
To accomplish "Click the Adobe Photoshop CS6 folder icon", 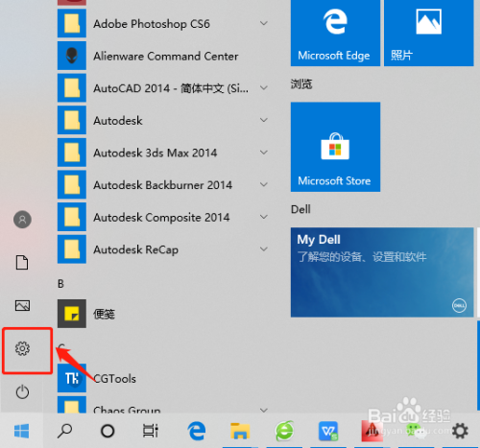I will [x=72, y=23].
